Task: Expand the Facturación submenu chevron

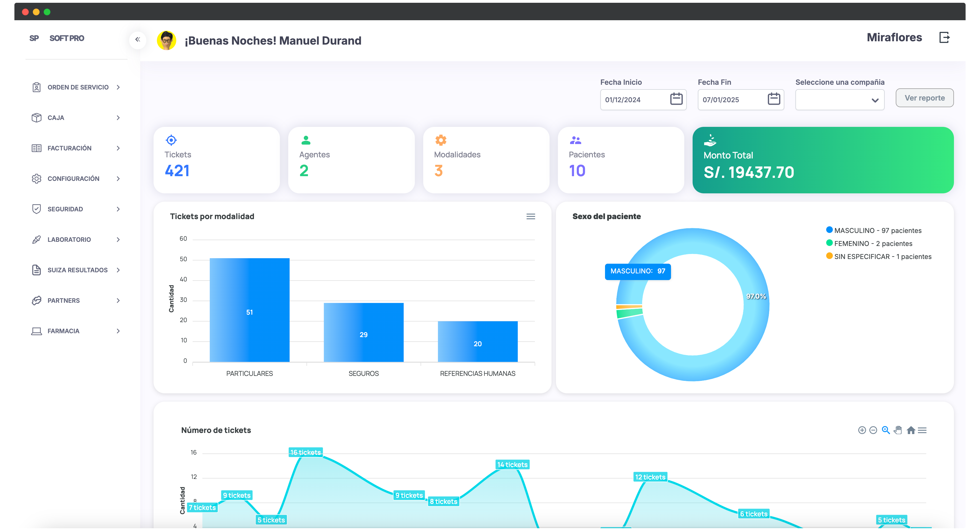Action: 118,148
